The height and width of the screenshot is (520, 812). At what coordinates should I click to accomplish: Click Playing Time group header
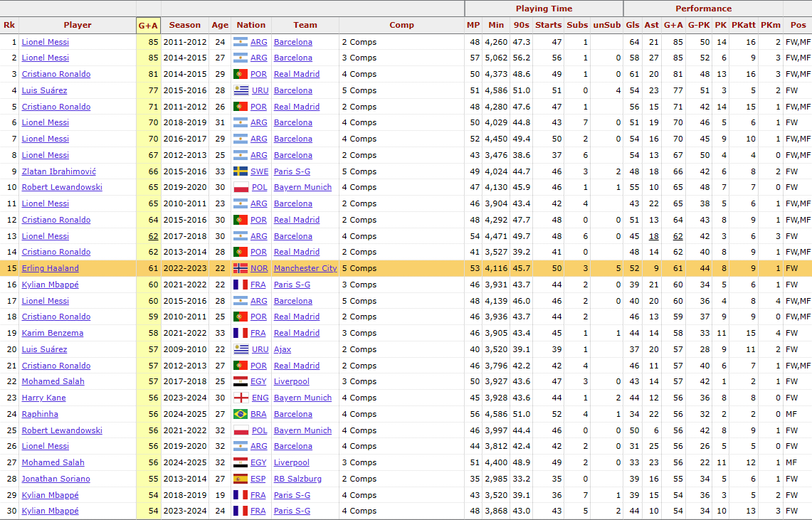[x=544, y=9]
